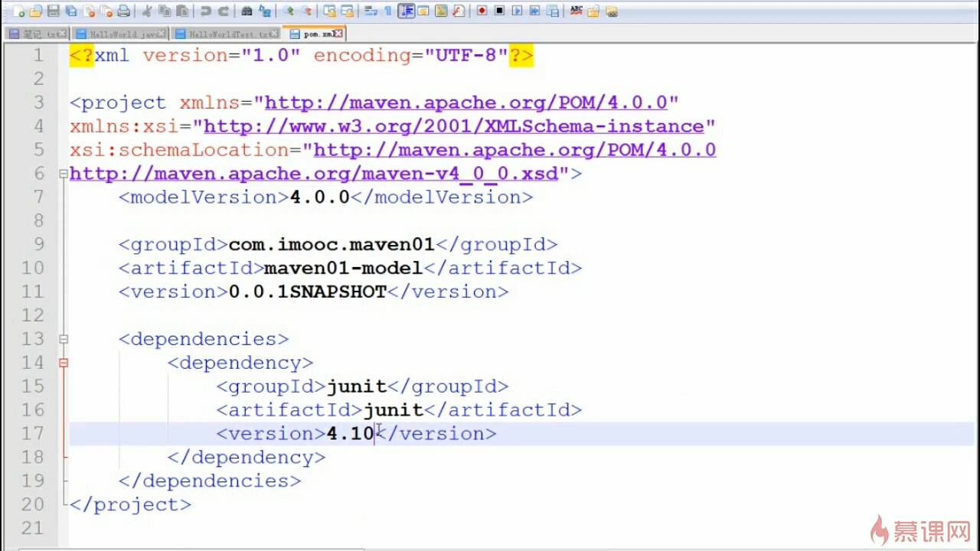The image size is (980, 551).
Task: Click on junit artifactId value line 16
Action: click(x=394, y=410)
